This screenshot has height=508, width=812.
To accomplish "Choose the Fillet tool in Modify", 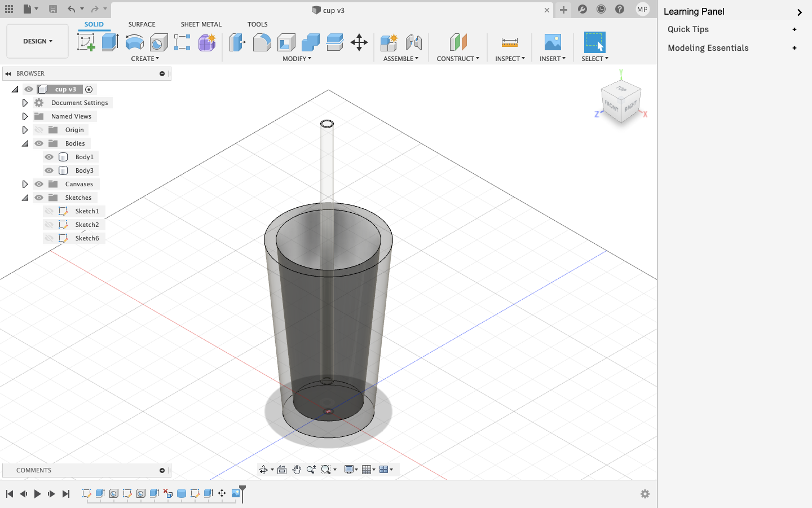I will point(262,42).
